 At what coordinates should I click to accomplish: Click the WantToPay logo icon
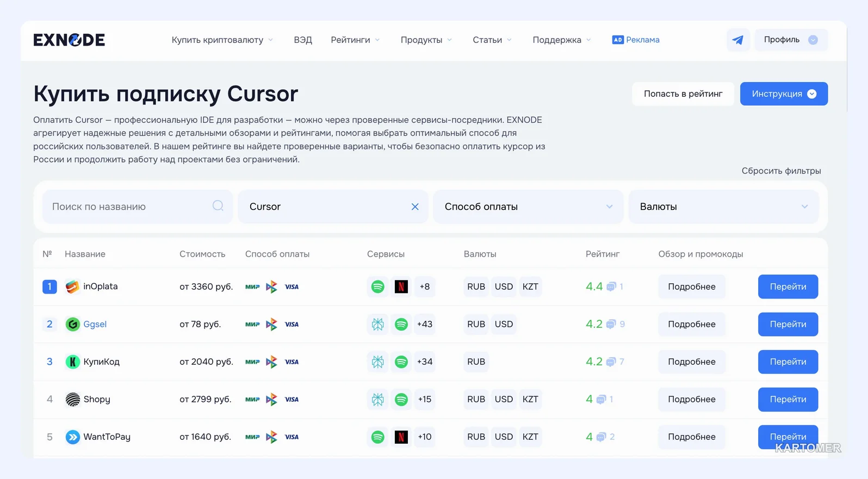[72, 437]
